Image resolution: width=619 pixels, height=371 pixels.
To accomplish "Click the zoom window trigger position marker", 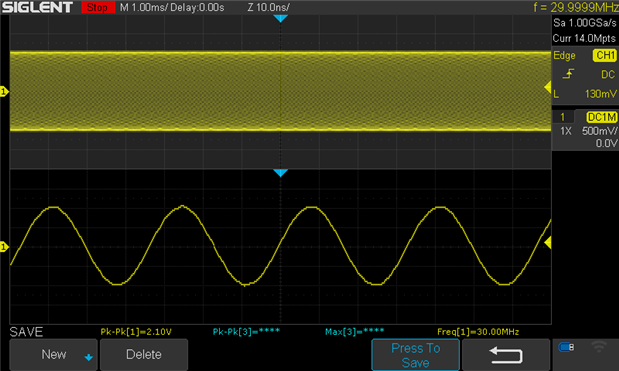I will (x=280, y=173).
